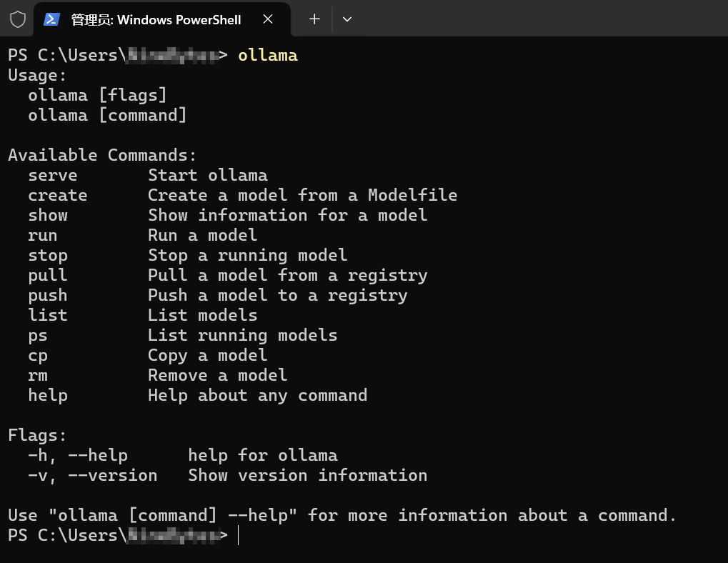Click the 'help for ollama' description
Screen dimensions: 728x563
click(x=262, y=455)
